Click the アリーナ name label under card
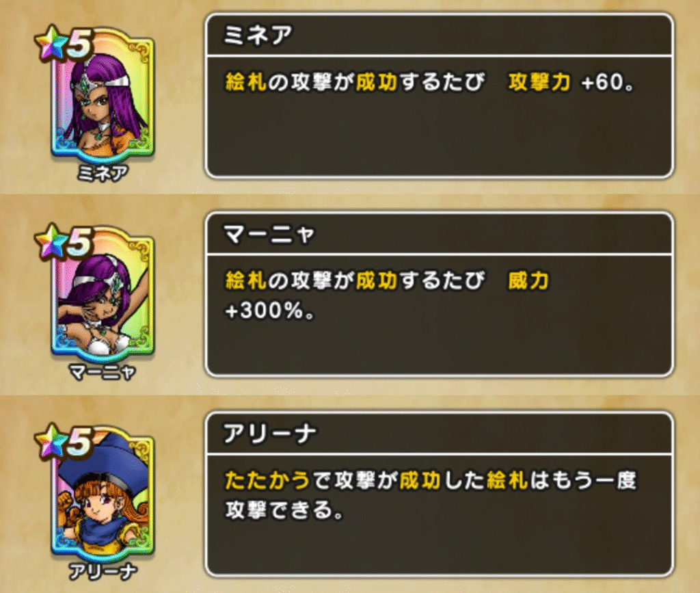The height and width of the screenshot is (593, 700). coord(103,571)
